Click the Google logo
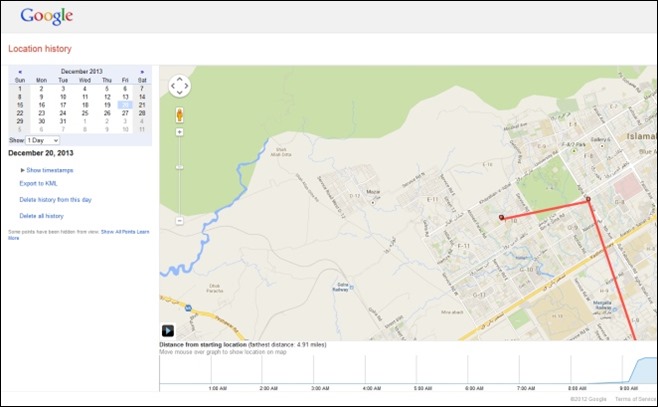Screen dimensions: 658x407 click(47, 16)
